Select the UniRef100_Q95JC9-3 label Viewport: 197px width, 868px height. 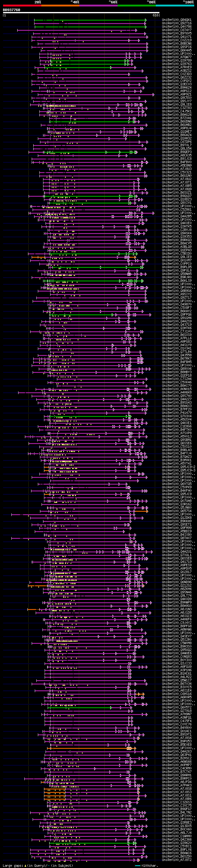(x=179, y=470)
